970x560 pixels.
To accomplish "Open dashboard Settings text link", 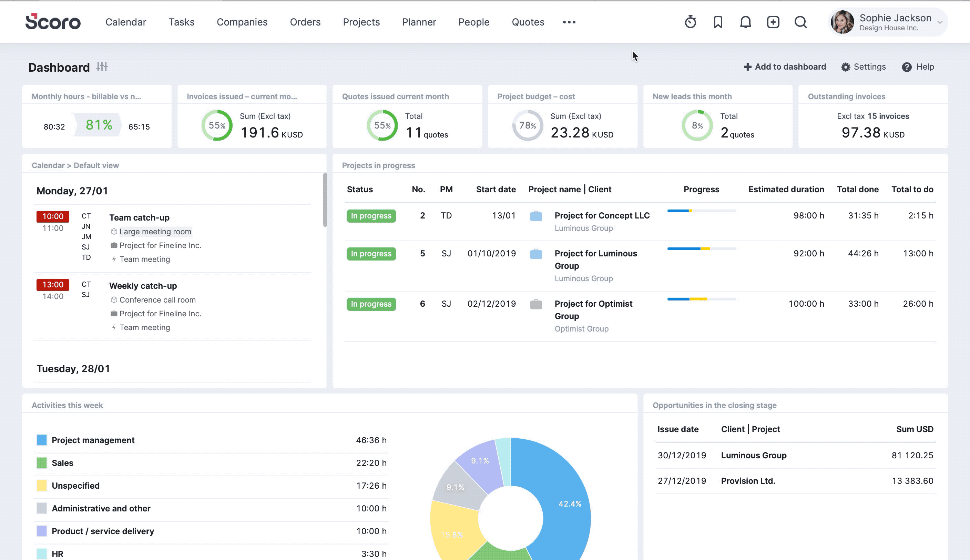I will [870, 67].
